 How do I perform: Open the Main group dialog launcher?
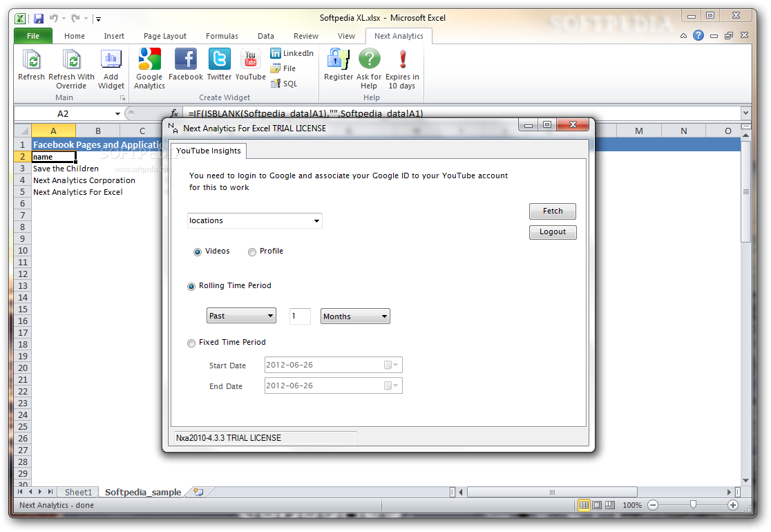tap(122, 98)
